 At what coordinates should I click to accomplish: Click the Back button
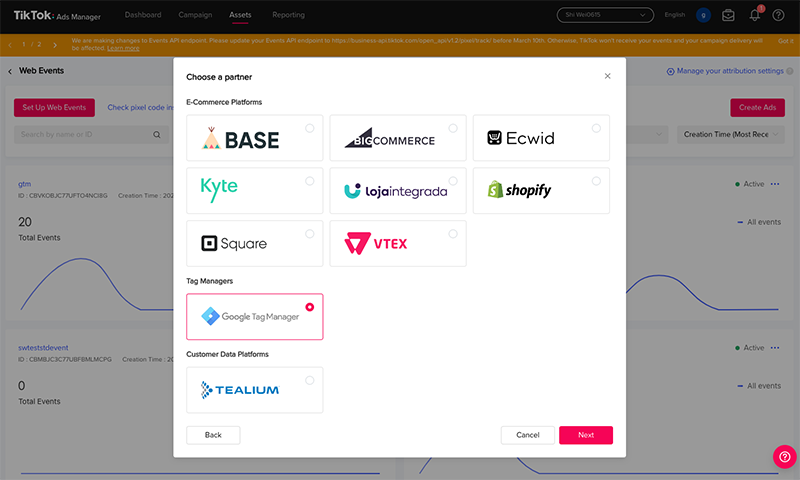pos(213,435)
